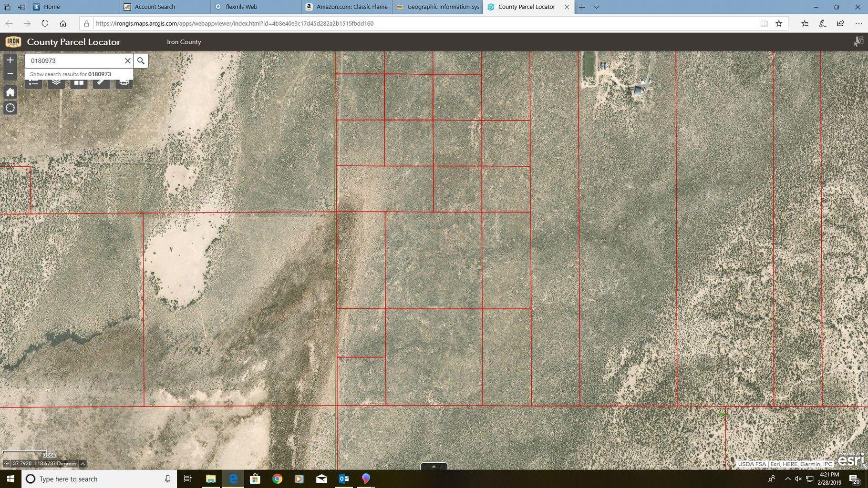Viewport: 868px width, 488px height.
Task: Open the browser tab list dropdown
Action: click(x=596, y=7)
